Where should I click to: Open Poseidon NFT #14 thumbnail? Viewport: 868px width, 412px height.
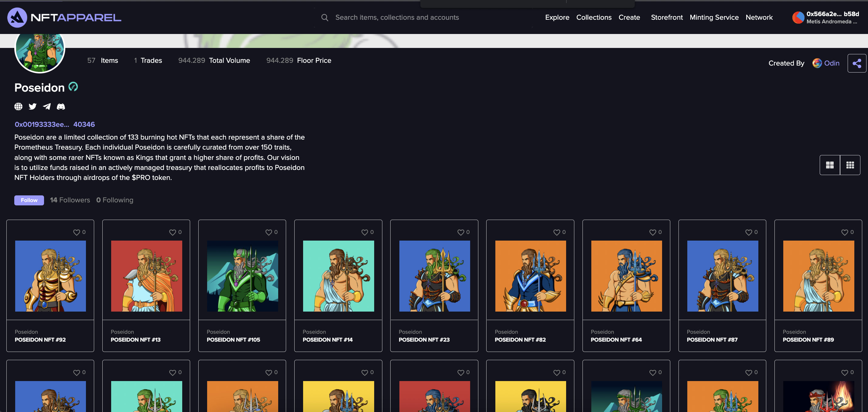point(339,276)
